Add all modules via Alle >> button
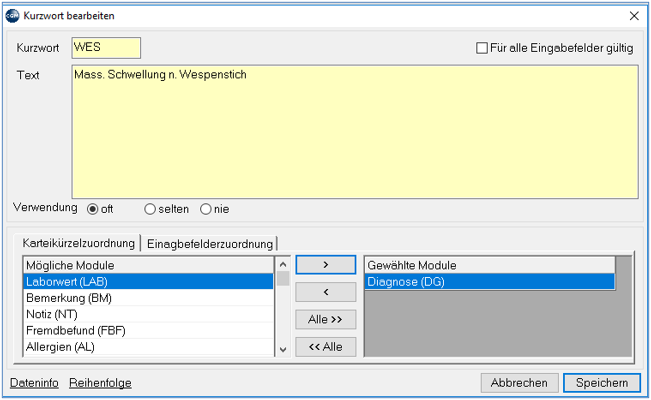This screenshot has width=651, height=400. [326, 319]
